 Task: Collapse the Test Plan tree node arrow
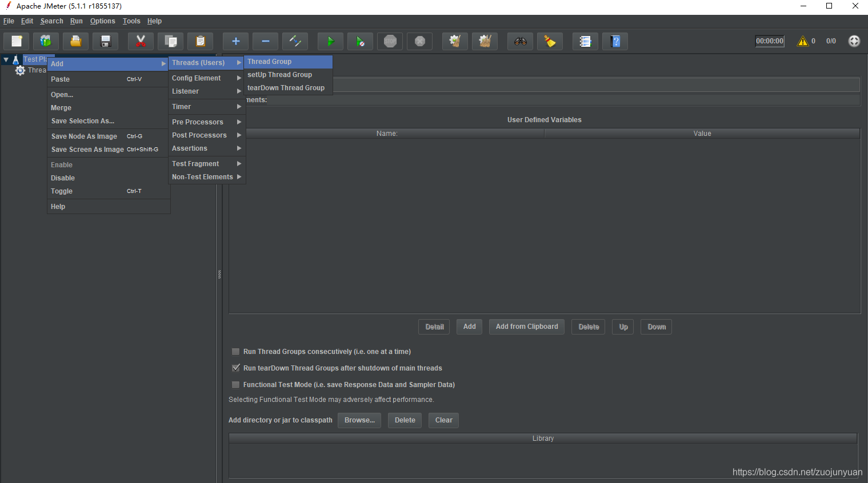6,59
